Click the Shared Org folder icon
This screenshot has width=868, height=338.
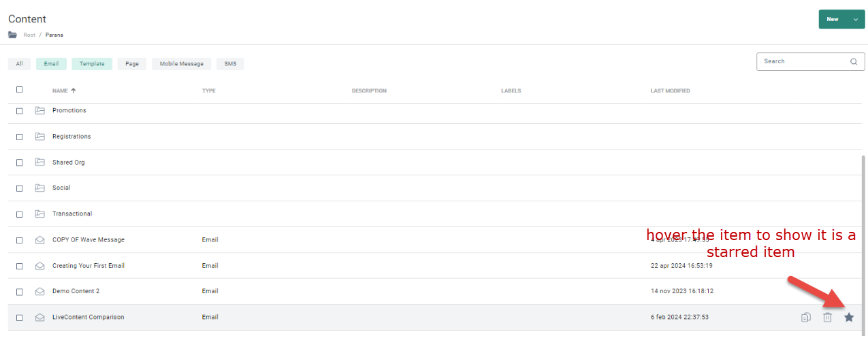[x=40, y=163]
